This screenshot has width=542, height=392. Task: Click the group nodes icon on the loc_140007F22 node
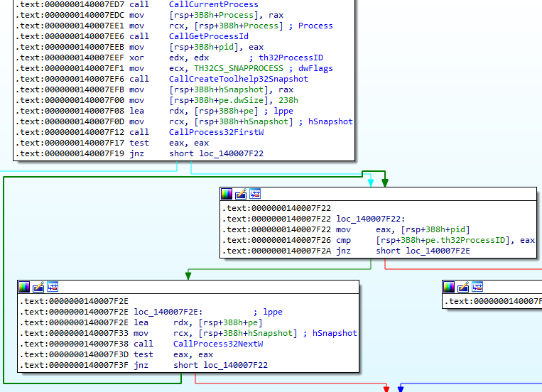click(x=255, y=194)
